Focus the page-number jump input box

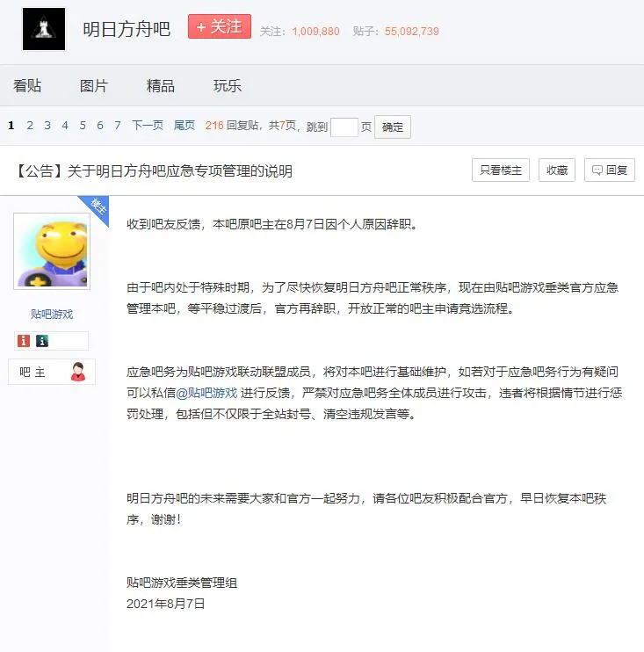344,127
